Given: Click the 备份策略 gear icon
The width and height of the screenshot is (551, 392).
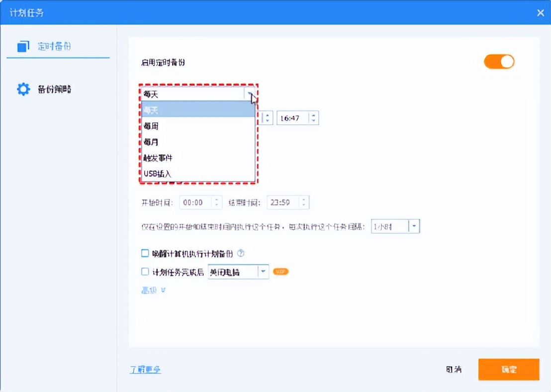Looking at the screenshot, I should point(23,89).
